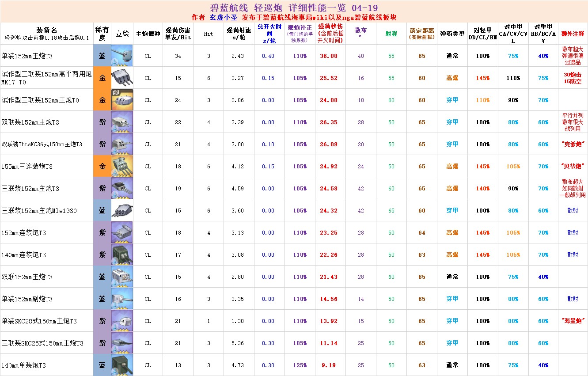The height and width of the screenshot is (376, 588).
Task: Select the name cell 三联装152mm主炮Mle1930
Action: coord(47,210)
